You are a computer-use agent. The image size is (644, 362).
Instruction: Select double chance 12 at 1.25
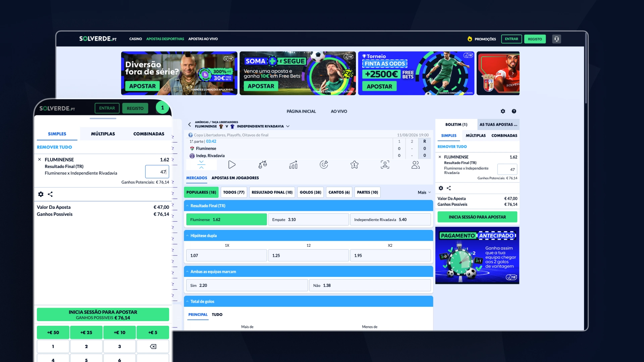coord(309,255)
